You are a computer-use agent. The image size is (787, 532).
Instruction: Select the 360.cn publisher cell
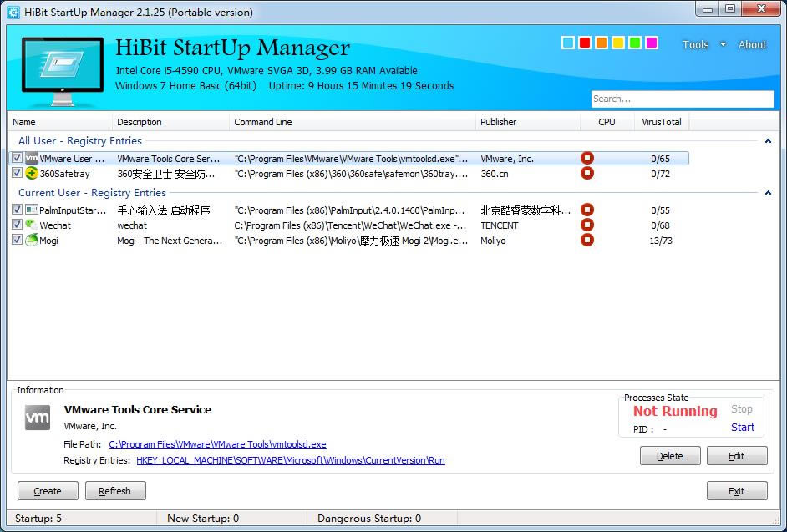(x=495, y=174)
